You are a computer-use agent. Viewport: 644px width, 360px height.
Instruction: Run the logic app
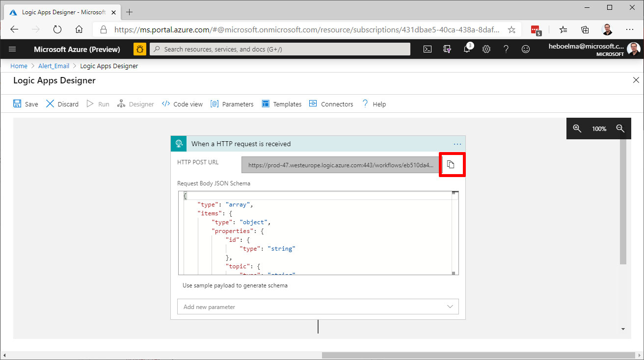pyautogui.click(x=98, y=104)
